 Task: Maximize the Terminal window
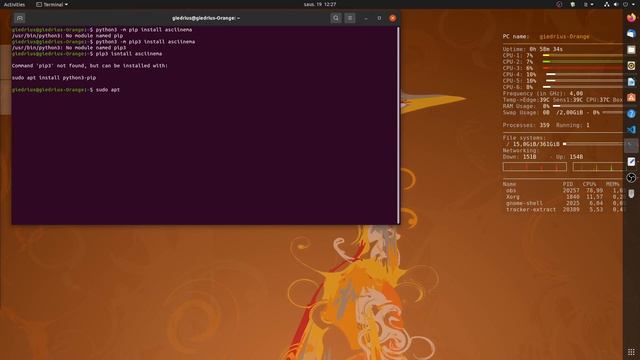tap(379, 18)
